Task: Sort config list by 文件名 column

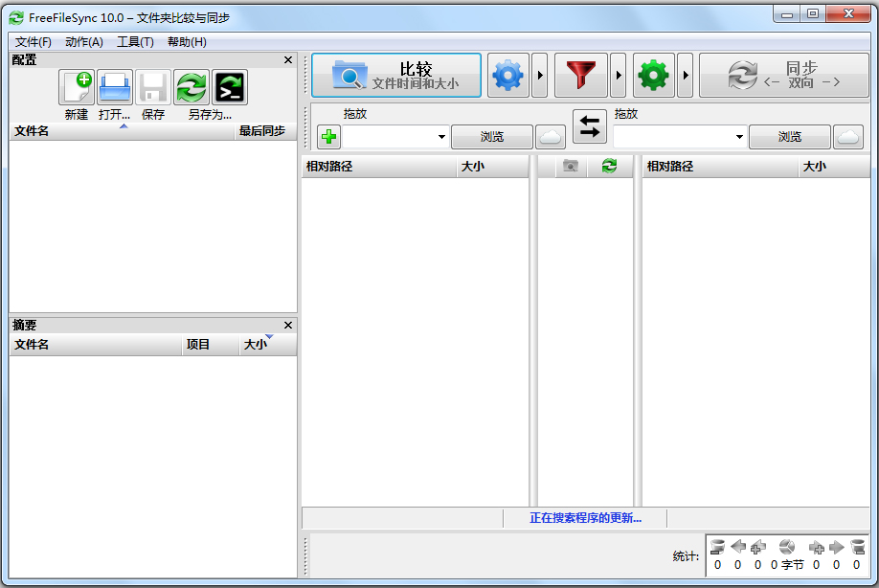Action: pos(122,131)
